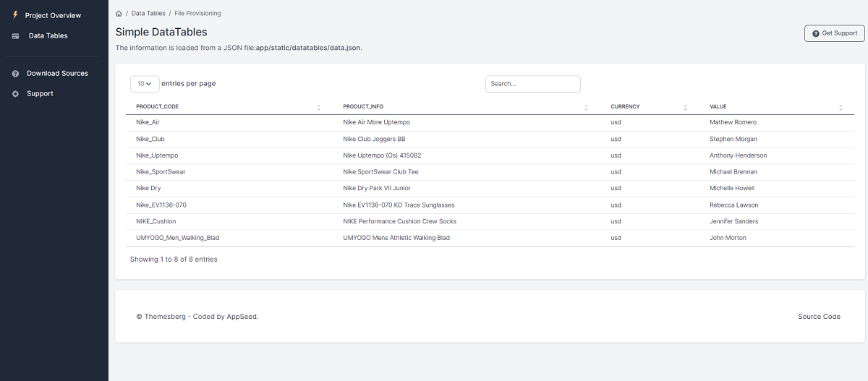The image size is (868, 381).
Task: Click Nike Air More Uptempo product info
Action: point(376,122)
